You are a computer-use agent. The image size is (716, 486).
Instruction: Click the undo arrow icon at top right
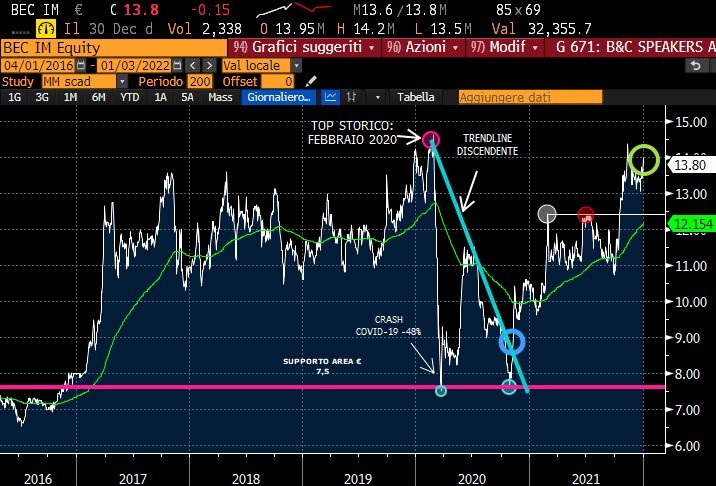pyautogui.click(x=695, y=66)
